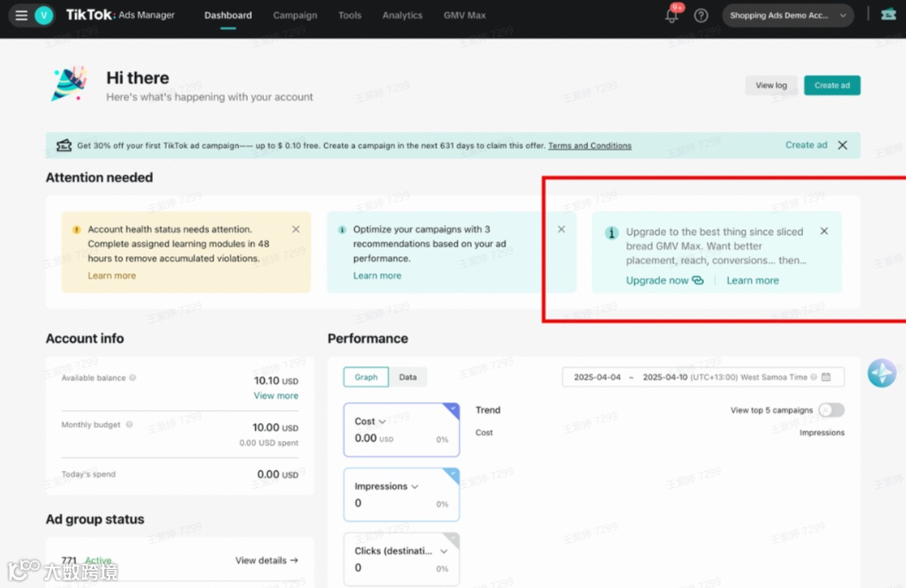Toggle View top 5 campaigns switch
906x588 pixels.
[x=831, y=410]
